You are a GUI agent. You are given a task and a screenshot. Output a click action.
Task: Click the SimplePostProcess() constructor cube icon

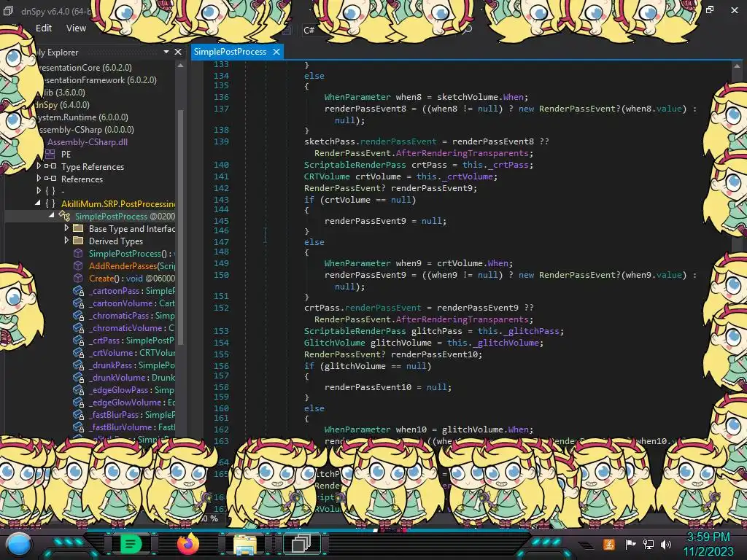78,253
